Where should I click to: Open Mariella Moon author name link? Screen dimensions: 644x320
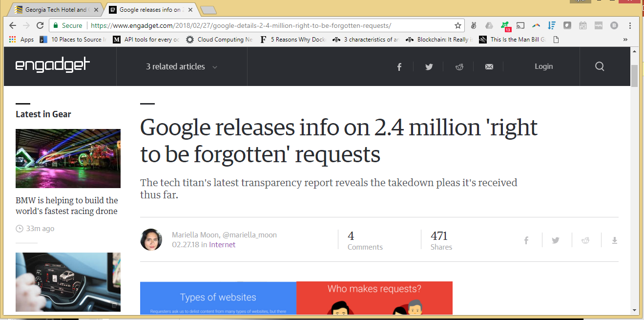pyautogui.click(x=195, y=235)
